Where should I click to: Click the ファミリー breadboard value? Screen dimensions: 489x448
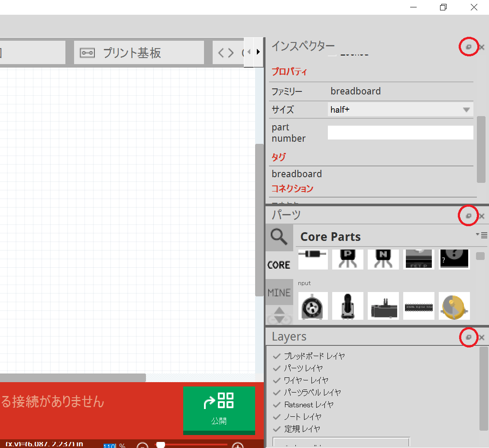[x=356, y=91]
